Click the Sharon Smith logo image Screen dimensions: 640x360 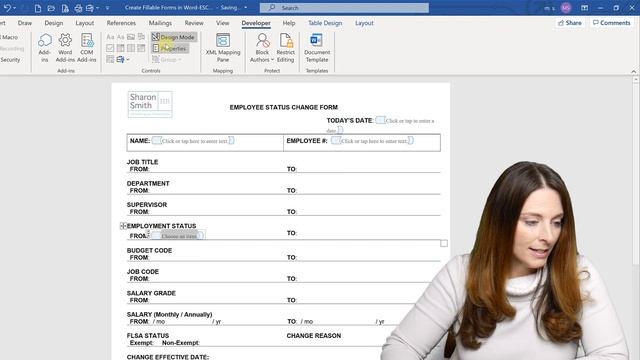click(x=150, y=104)
